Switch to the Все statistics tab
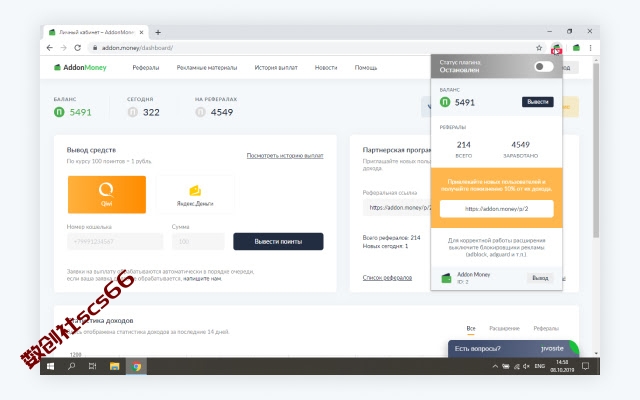 pos(471,328)
